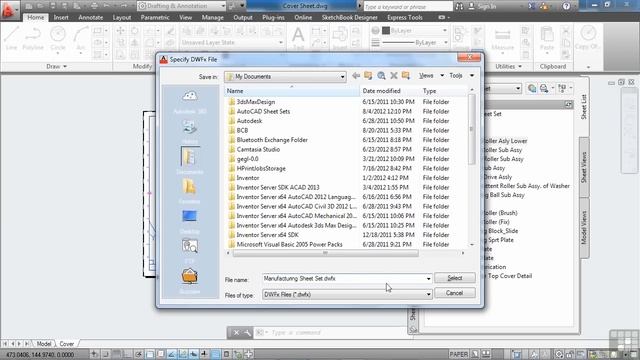Expand the Utilities panel flyout
This screenshot has height=360, width=640.
point(509,66)
